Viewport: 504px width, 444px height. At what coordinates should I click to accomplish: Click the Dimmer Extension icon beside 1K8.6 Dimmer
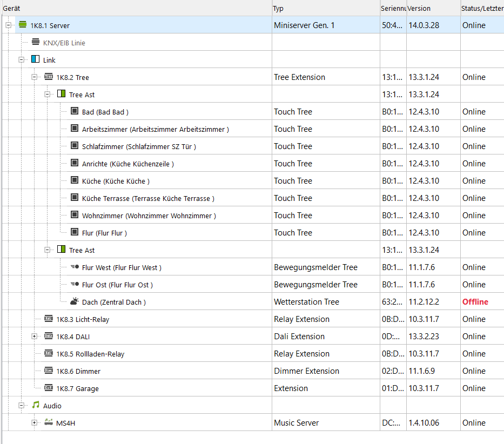49,371
